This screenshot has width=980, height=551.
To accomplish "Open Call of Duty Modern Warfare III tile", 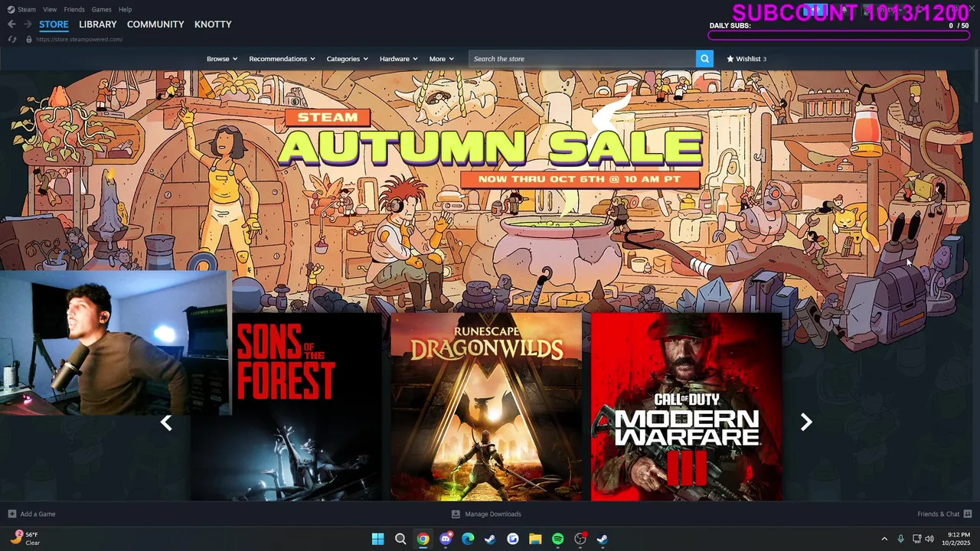I will pyautogui.click(x=687, y=406).
